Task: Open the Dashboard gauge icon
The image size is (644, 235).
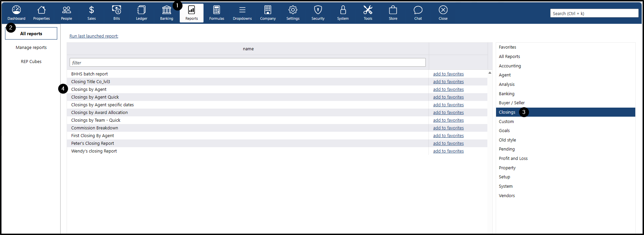Action: coord(16,10)
